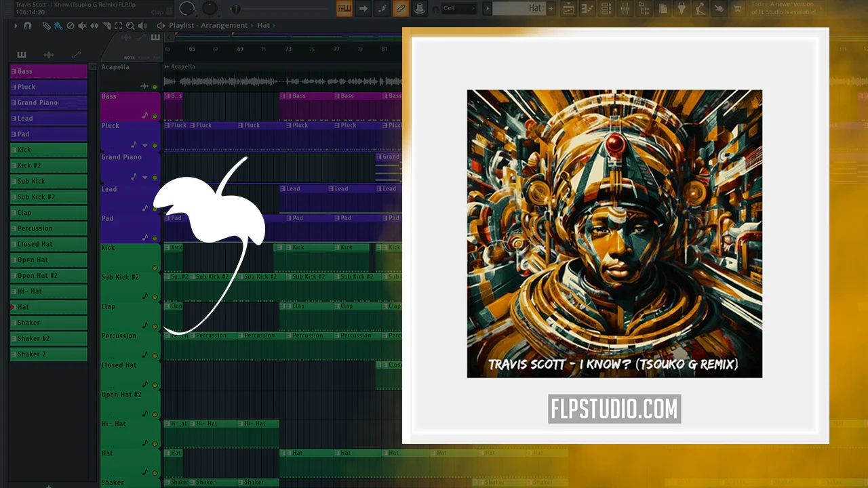The image size is (868, 488).
Task: Click bar 73 on the timeline ruler
Action: (x=288, y=49)
